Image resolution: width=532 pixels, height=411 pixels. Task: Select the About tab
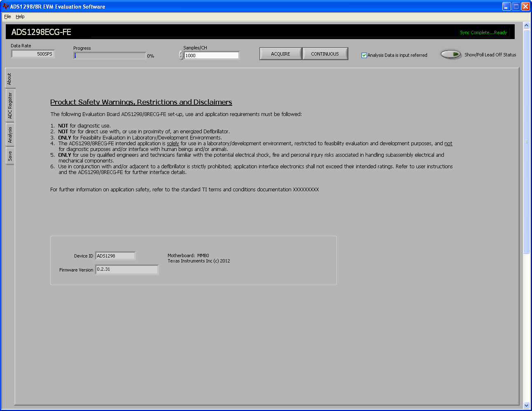pos(9,79)
